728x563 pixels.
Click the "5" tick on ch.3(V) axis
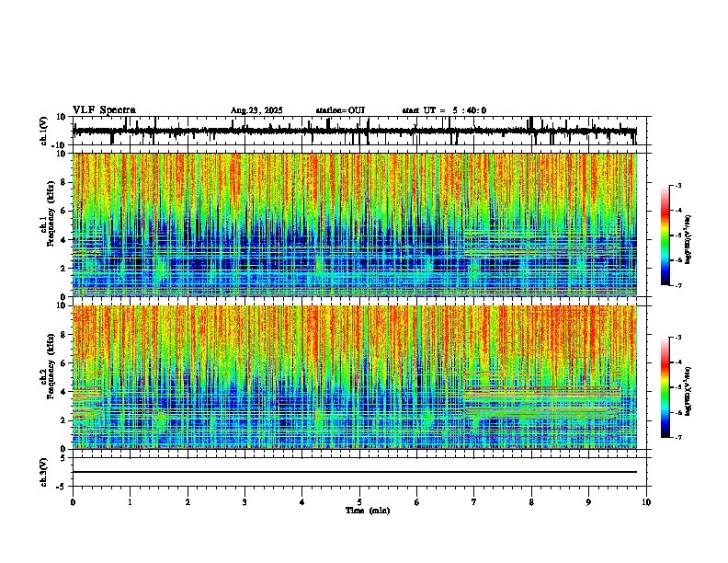click(x=63, y=458)
